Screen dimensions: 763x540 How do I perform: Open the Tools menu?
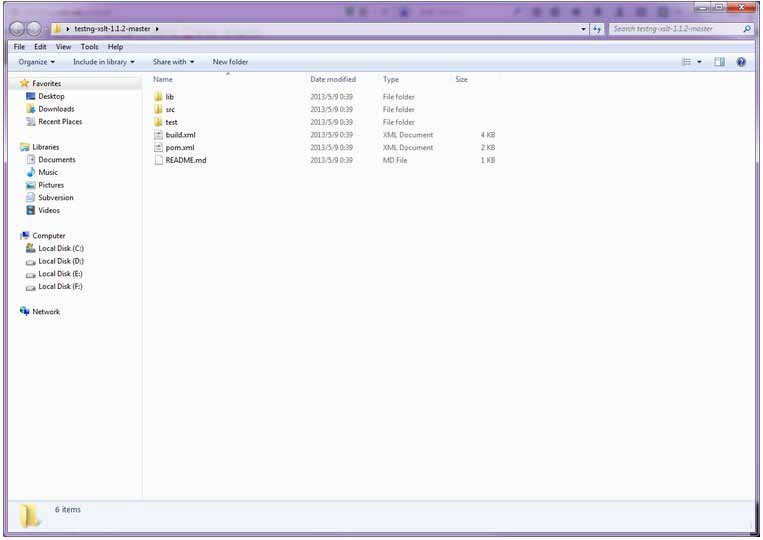[x=89, y=47]
